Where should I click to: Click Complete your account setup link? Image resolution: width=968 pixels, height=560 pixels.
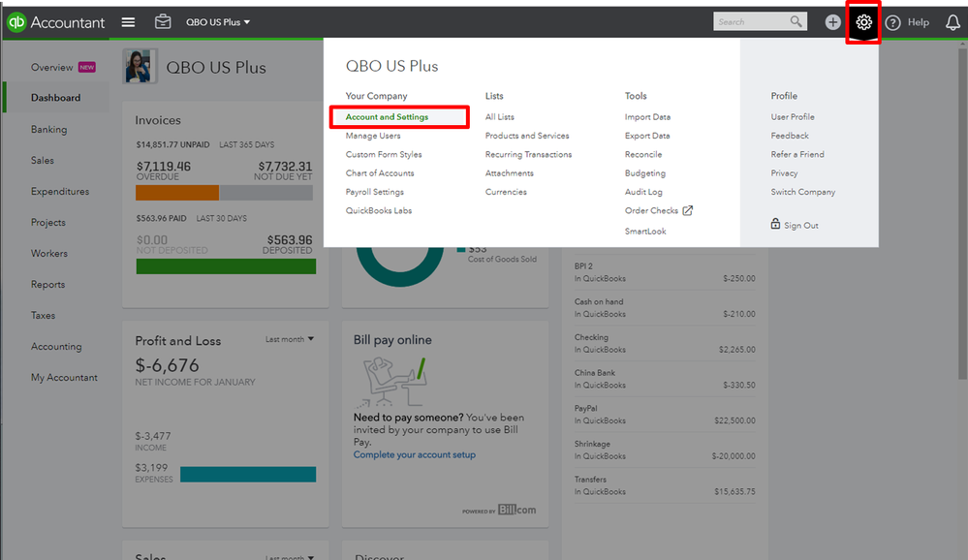tap(415, 455)
